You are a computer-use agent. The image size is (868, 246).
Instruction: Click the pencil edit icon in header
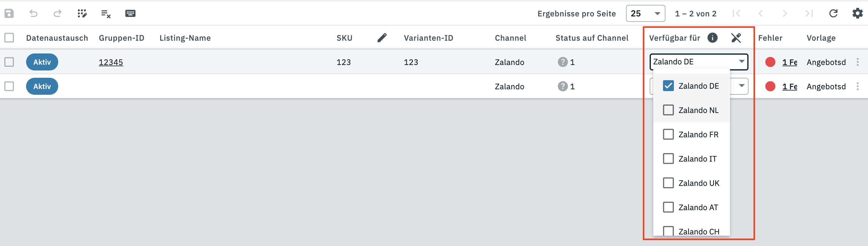382,38
